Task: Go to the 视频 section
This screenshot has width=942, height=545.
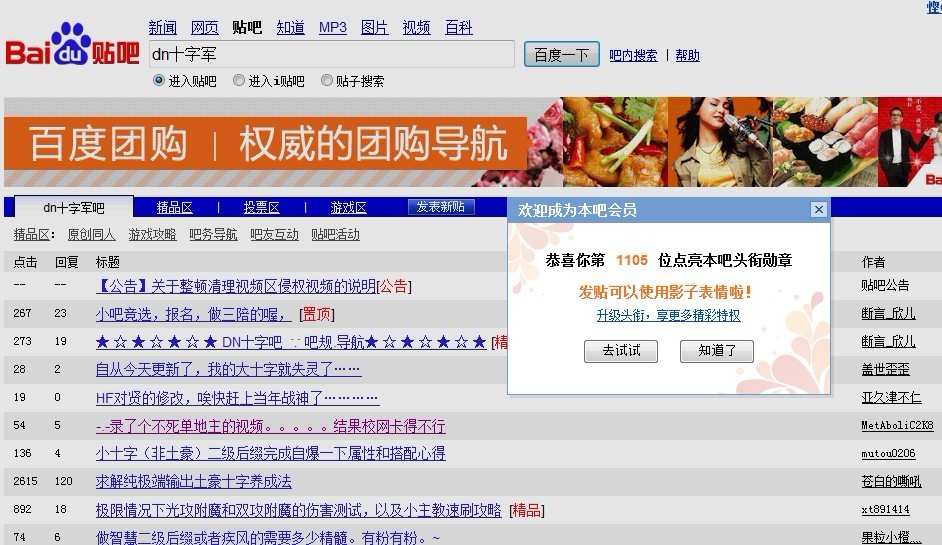Action: coord(416,28)
